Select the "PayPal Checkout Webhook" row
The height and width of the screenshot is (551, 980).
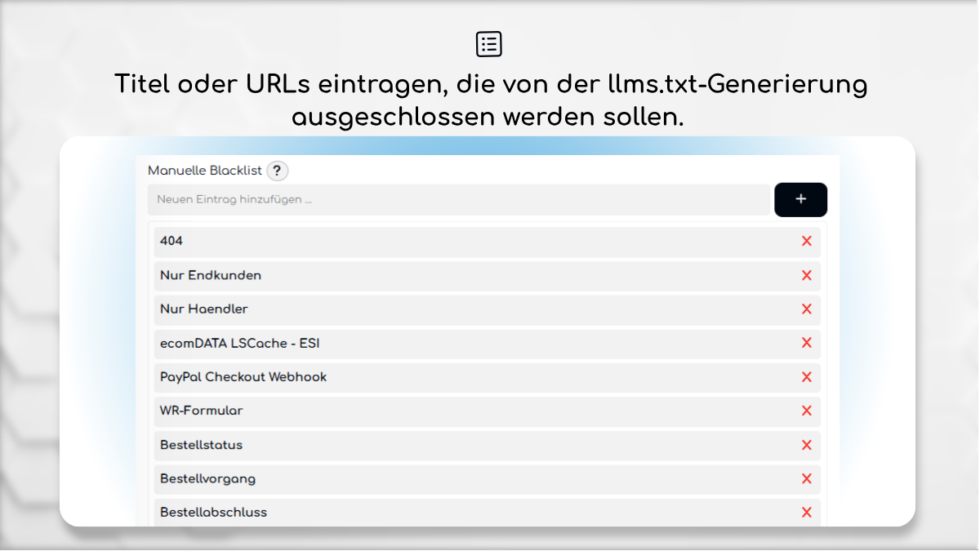coord(408,377)
